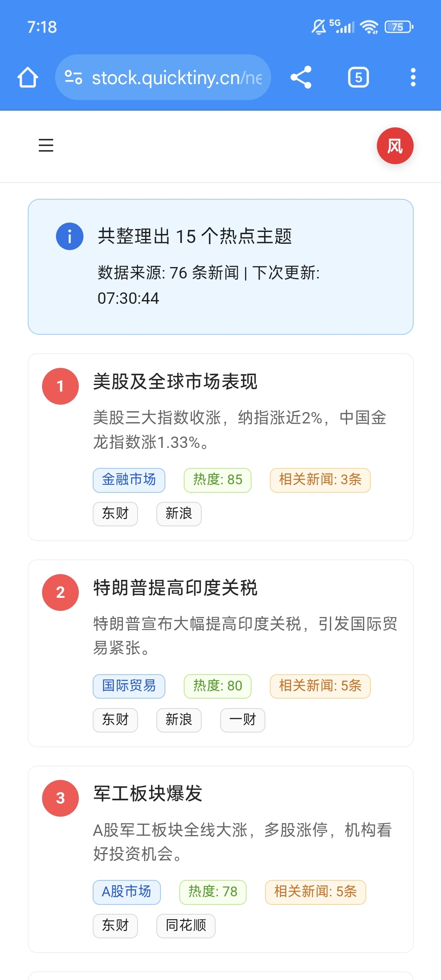Open the browser three-dot overflow menu
This screenshot has width=441, height=980.
[x=413, y=77]
